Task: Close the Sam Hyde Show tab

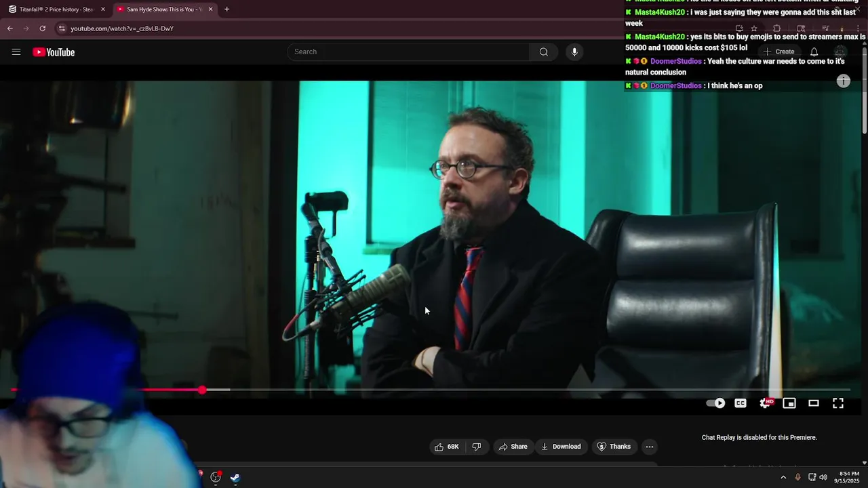Action: [210, 9]
